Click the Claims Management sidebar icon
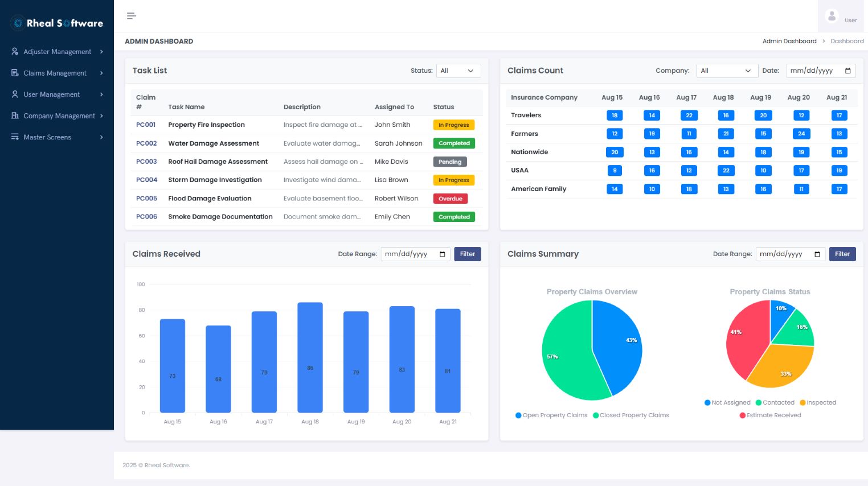868x486 pixels. pyautogui.click(x=15, y=73)
